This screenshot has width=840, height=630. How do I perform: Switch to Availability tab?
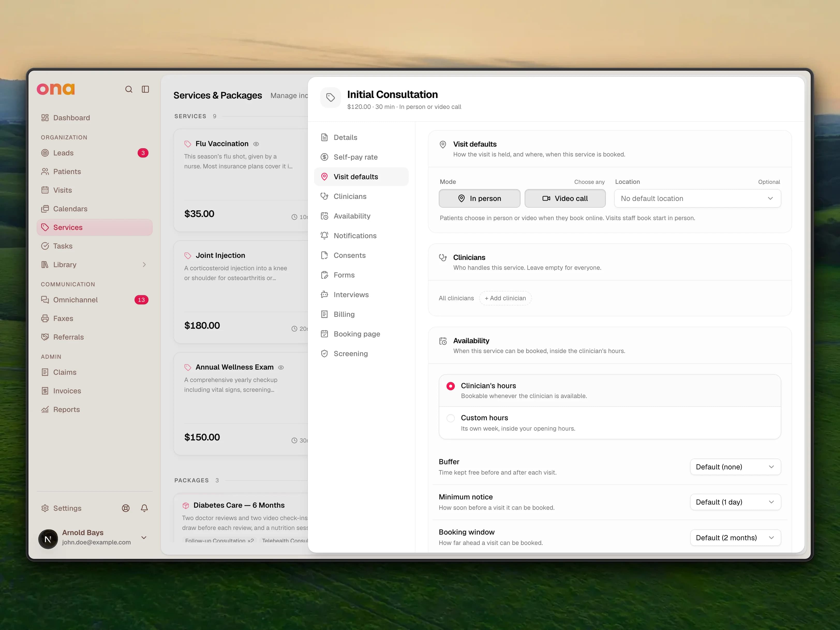[x=361, y=216]
